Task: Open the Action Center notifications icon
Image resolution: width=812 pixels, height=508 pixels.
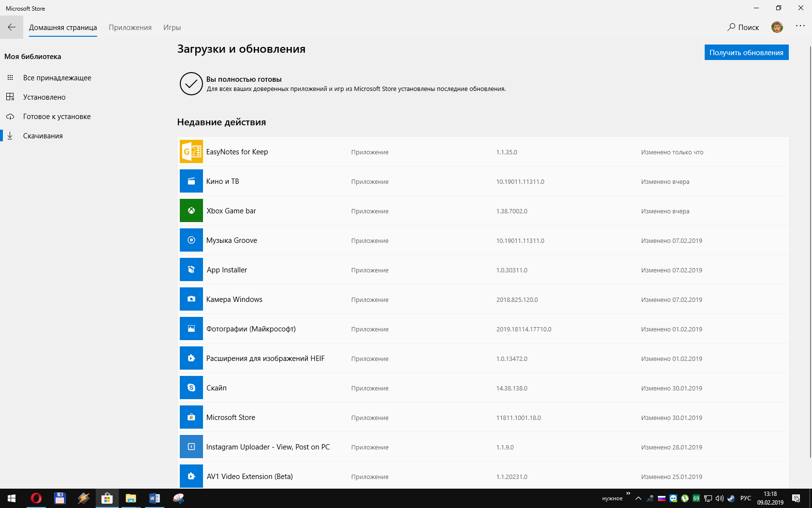Action: 796,498
